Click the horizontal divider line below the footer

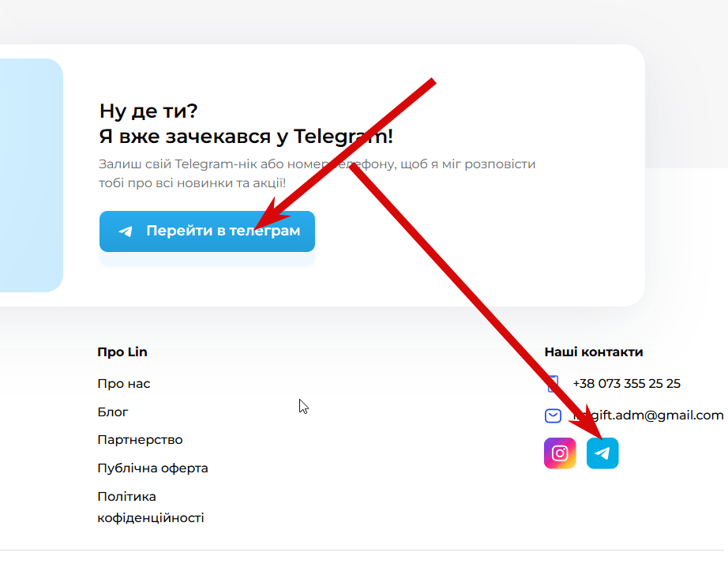coord(362,550)
